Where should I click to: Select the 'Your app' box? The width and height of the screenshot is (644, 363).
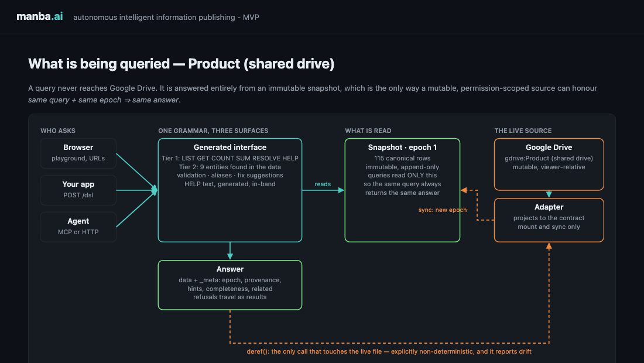click(x=78, y=190)
